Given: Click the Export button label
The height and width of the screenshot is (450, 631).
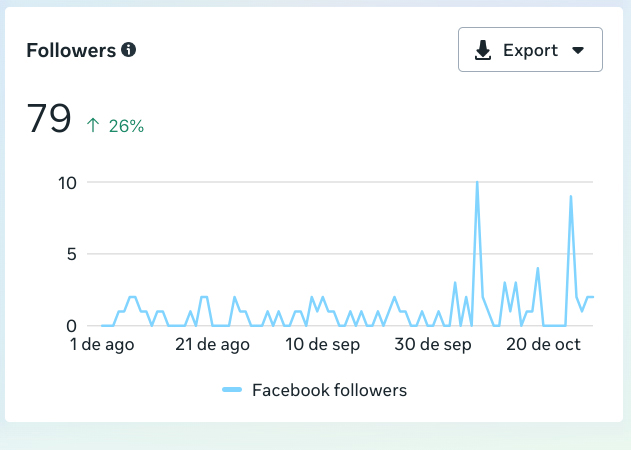Looking at the screenshot, I should (530, 50).
